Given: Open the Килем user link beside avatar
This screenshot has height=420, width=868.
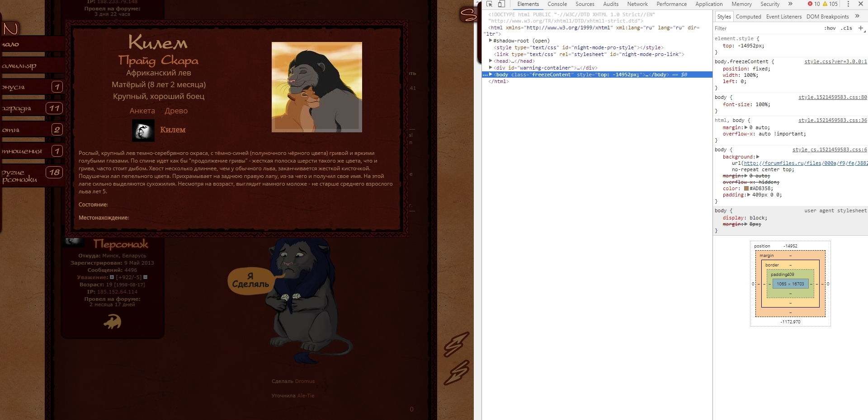Looking at the screenshot, I should tap(173, 130).
